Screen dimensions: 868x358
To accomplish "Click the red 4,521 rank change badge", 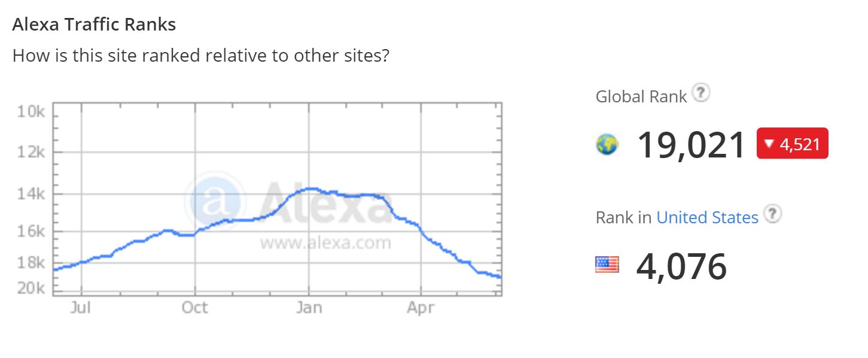I will point(792,144).
